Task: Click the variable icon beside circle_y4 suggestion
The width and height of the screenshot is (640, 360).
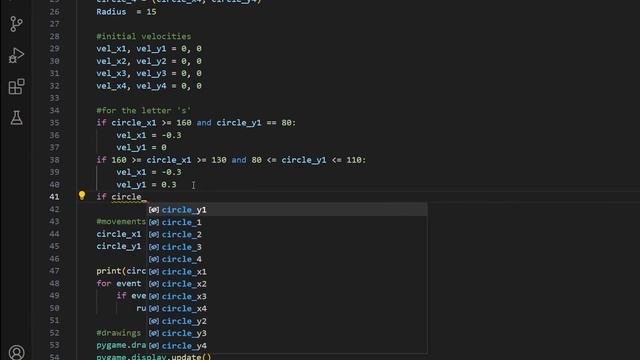Action: (x=153, y=346)
